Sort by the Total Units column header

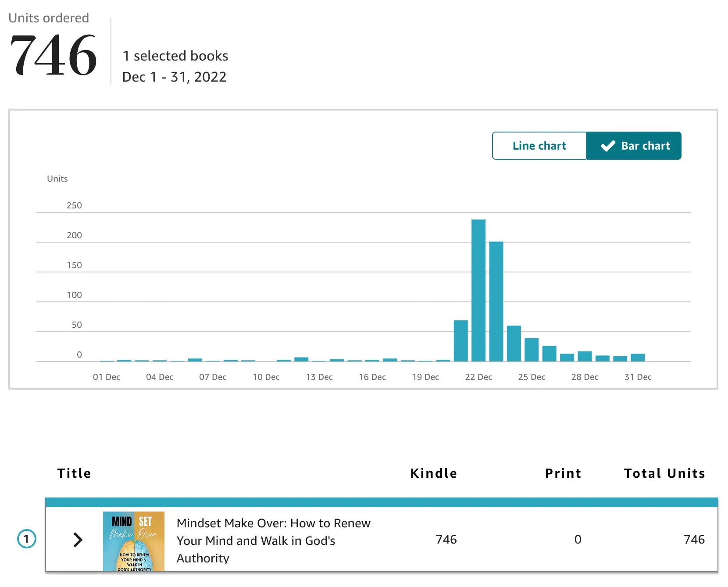[664, 473]
